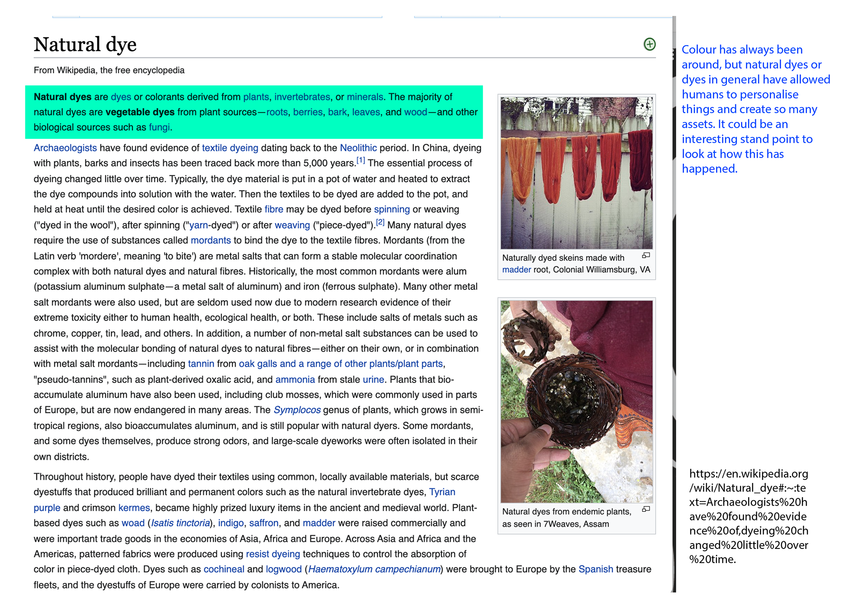This screenshot has width=868, height=615.
Task: Enlarge the 7Weaves Assam image via icon
Action: coord(646,509)
